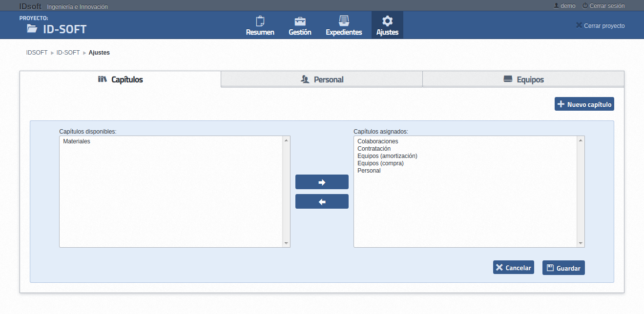Switch to the Equipos tab

523,79
